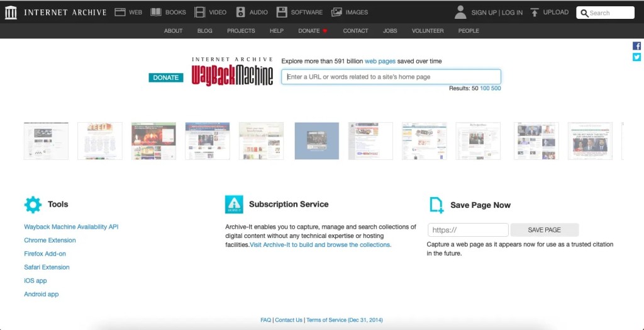Image resolution: width=644 pixels, height=330 pixels.
Task: Click the Tools gear icon
Action: click(x=33, y=205)
